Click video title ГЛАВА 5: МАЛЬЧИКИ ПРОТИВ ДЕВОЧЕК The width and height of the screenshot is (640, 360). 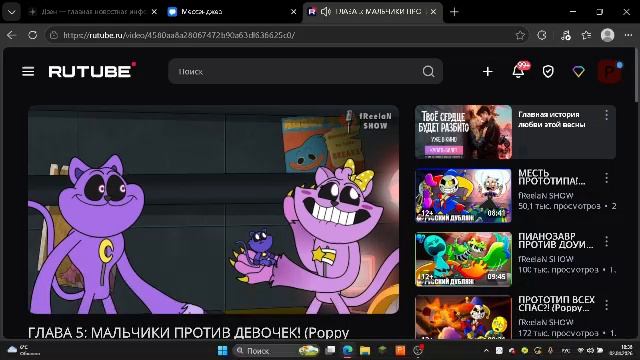189,333
